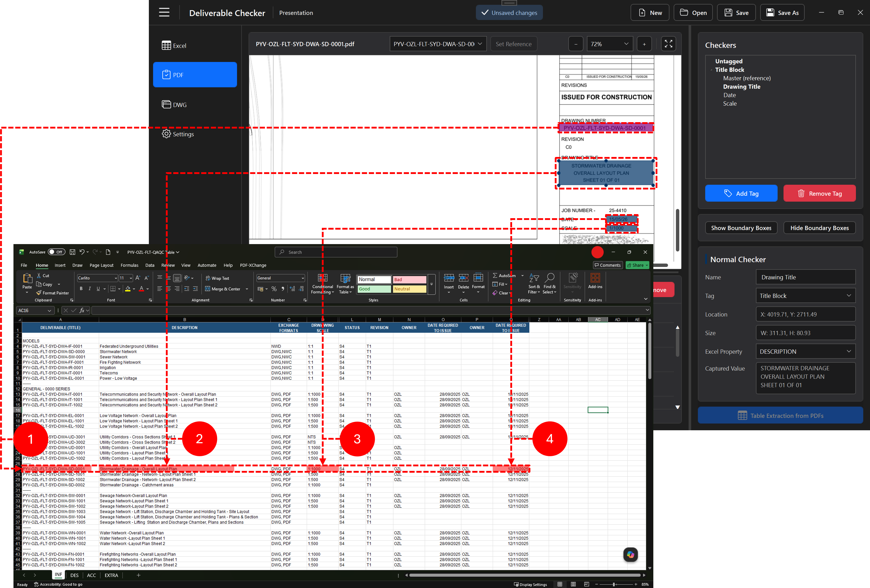
Task: Zoom in the PDF with plus button
Action: click(x=644, y=44)
